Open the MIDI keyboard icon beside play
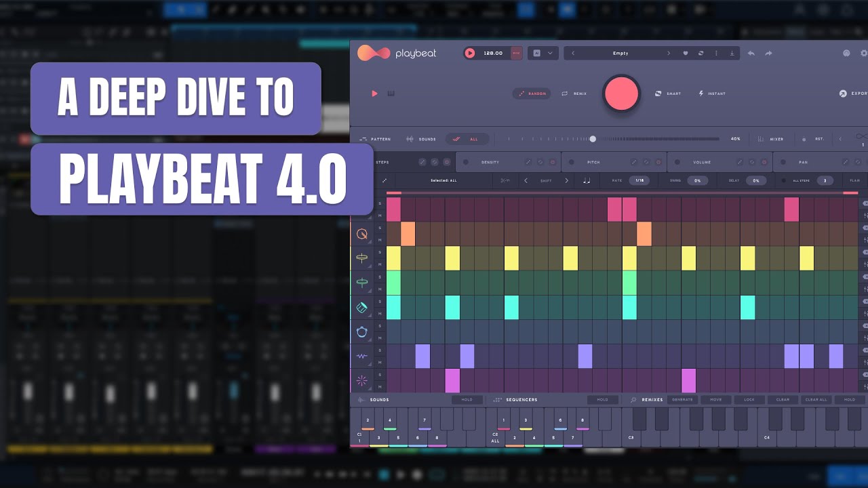868x488 pixels. [391, 94]
